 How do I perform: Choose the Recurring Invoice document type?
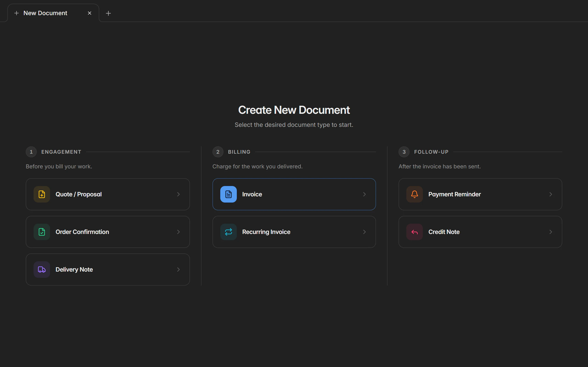pyautogui.click(x=294, y=232)
